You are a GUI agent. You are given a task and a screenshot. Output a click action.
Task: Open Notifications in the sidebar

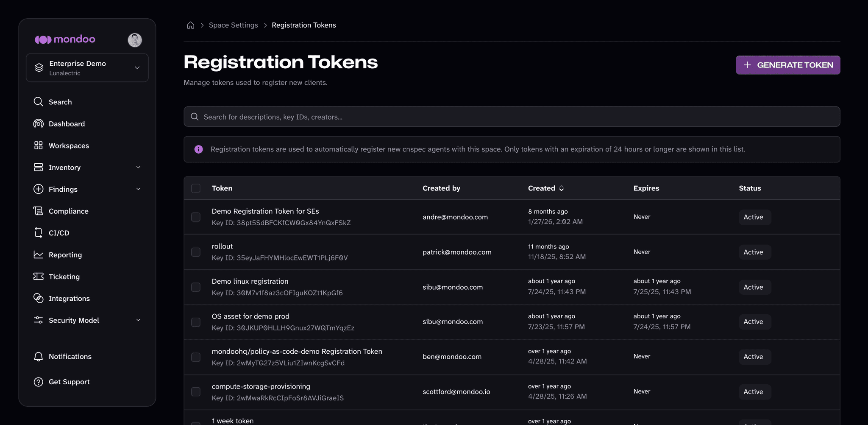tap(70, 357)
